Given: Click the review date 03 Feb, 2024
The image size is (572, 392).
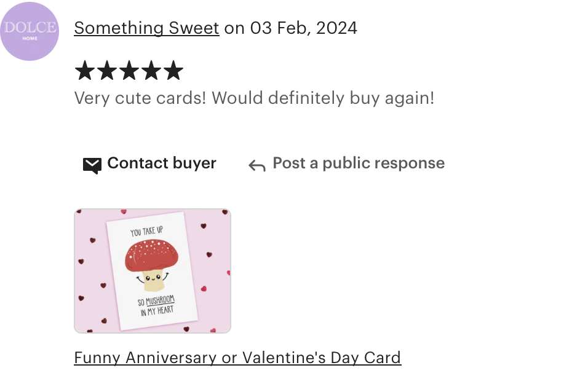Looking at the screenshot, I should (303, 28).
